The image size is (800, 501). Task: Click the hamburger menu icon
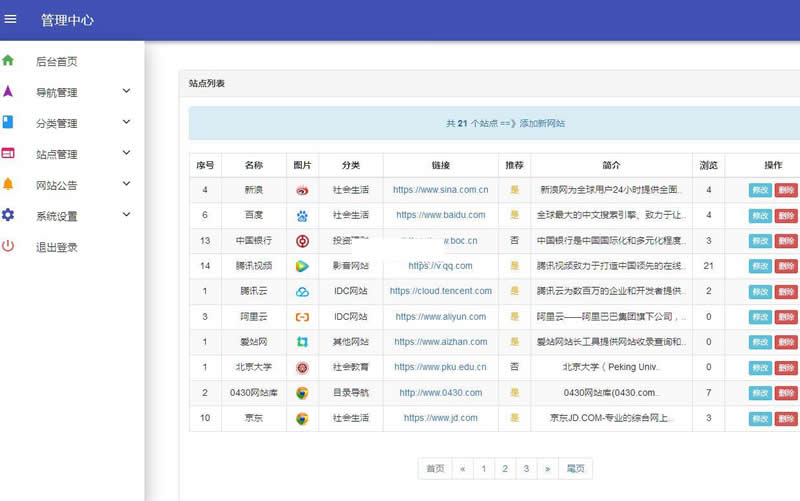[x=11, y=20]
